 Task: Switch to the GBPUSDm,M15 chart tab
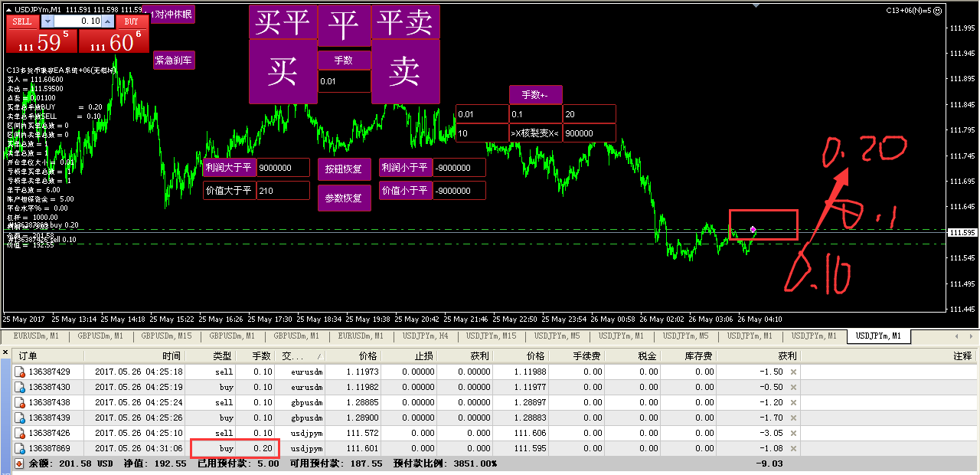(166, 336)
